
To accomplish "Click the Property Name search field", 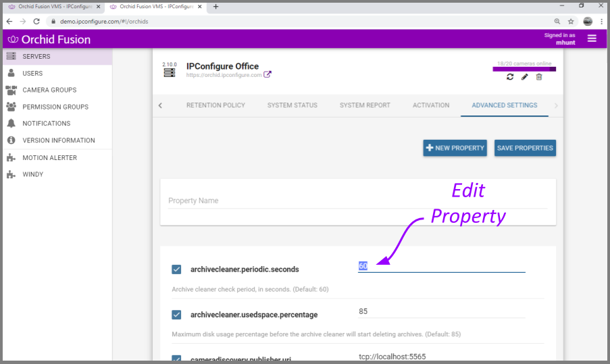I will (x=357, y=201).
